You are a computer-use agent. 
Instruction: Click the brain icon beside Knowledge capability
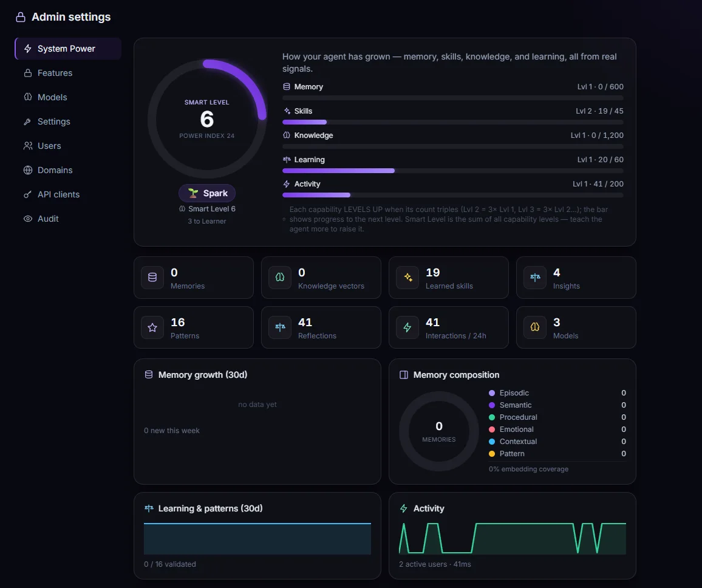coord(287,135)
